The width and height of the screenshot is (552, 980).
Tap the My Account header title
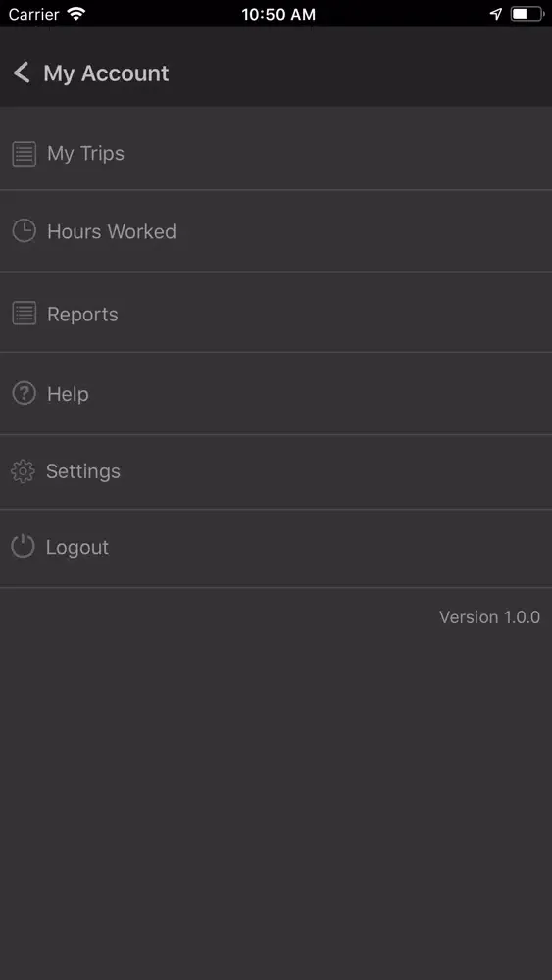coord(106,73)
